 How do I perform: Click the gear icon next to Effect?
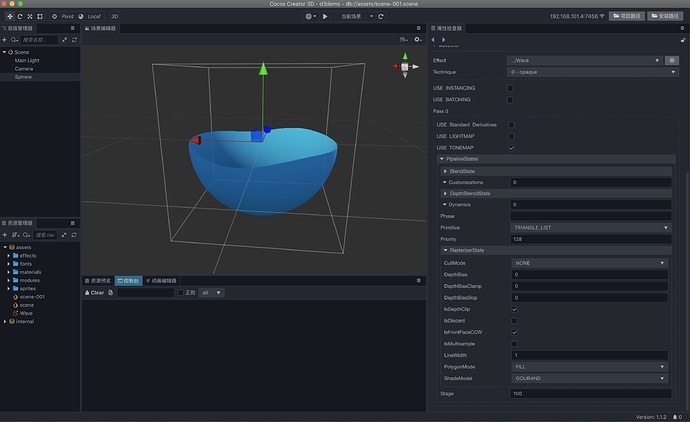[x=673, y=61]
